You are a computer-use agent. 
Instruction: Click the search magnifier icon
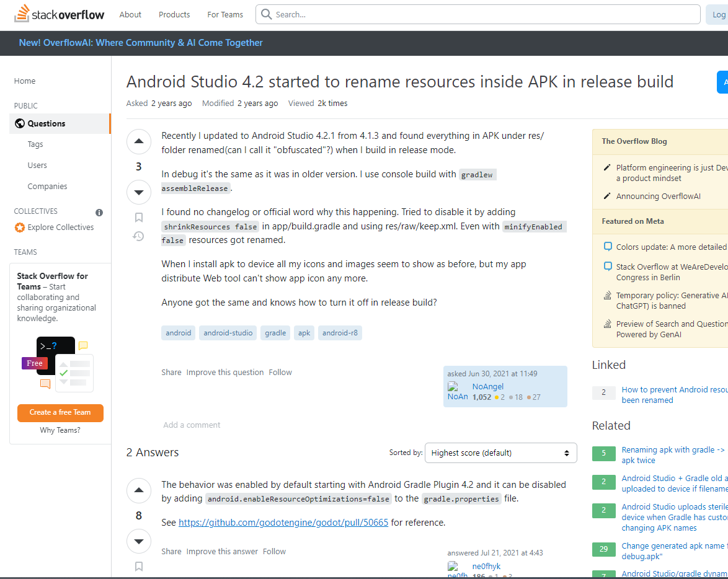266,14
